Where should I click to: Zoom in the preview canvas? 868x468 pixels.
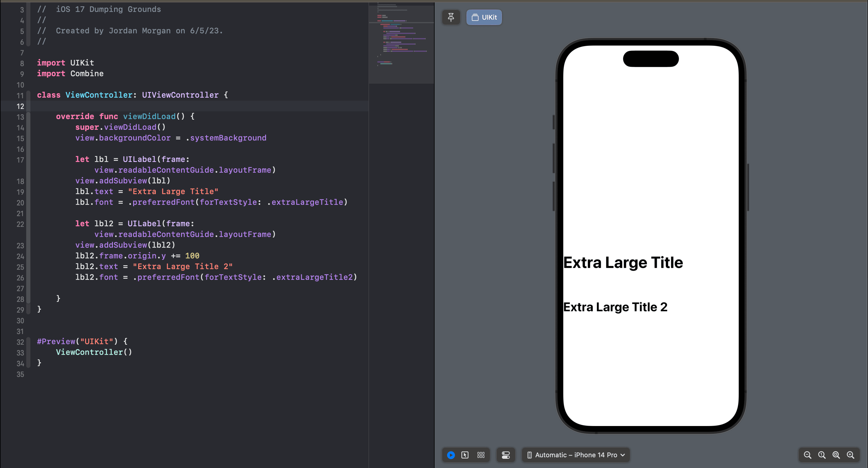850,455
